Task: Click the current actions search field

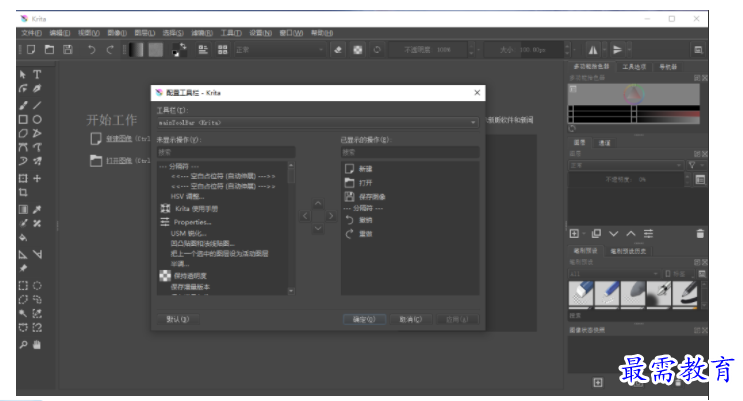Action: pos(410,152)
